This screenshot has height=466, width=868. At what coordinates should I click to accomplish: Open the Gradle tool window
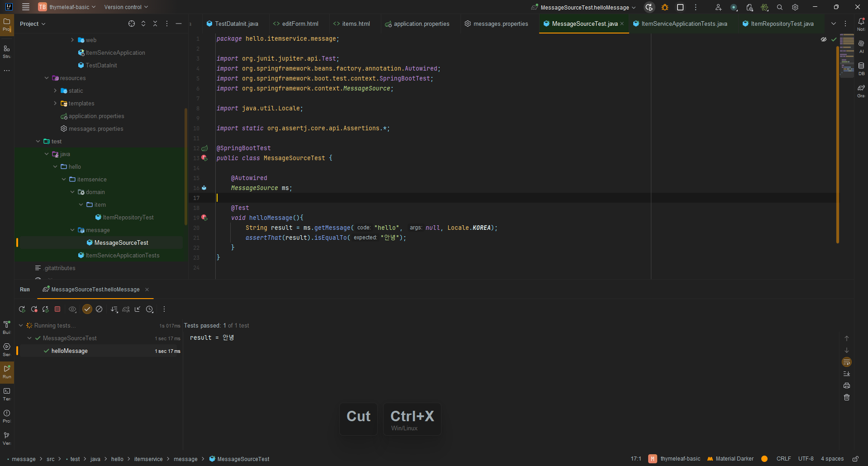point(861,90)
